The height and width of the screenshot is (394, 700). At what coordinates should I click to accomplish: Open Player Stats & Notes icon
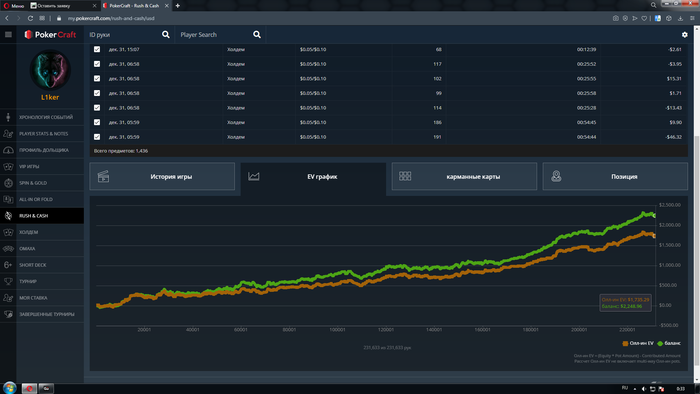(x=8, y=133)
